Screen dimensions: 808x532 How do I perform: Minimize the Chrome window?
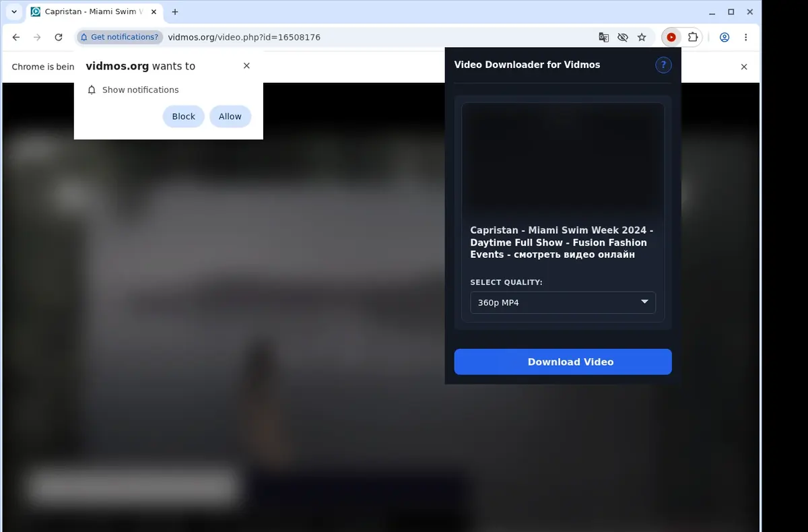point(712,12)
